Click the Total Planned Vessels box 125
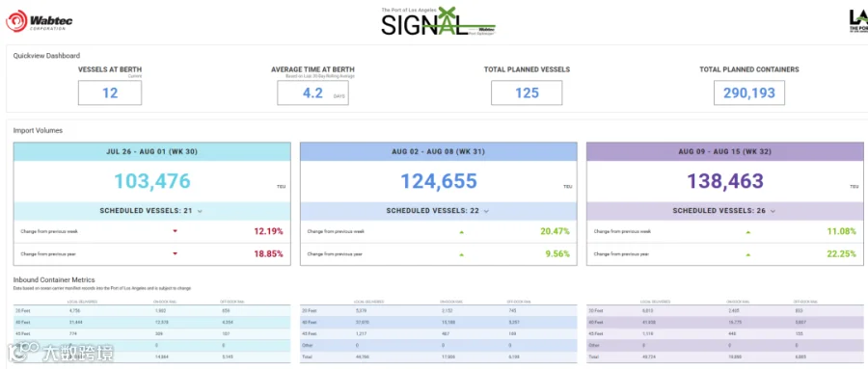 click(527, 92)
